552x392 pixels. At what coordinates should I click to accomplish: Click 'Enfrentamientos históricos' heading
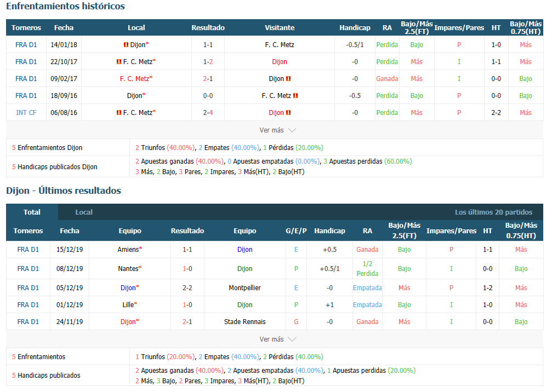65,6
